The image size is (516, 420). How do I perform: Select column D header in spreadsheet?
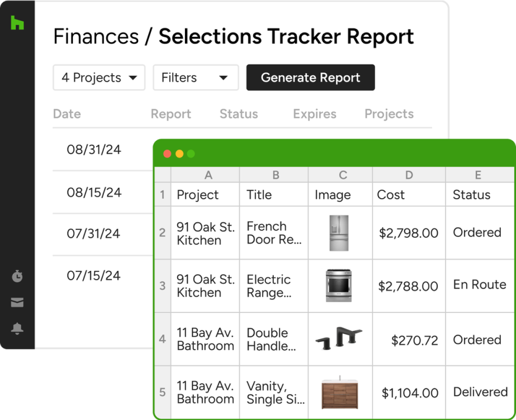pyautogui.click(x=409, y=175)
